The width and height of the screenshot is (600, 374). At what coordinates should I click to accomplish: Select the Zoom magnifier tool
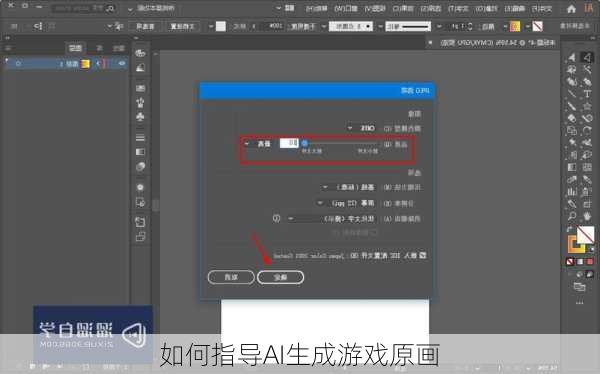572,216
